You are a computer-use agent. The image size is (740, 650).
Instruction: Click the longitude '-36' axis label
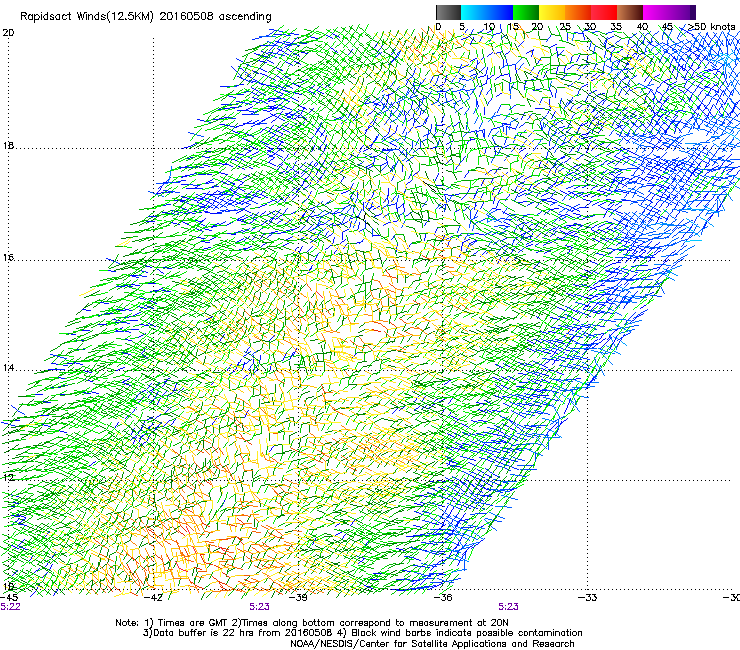click(443, 598)
